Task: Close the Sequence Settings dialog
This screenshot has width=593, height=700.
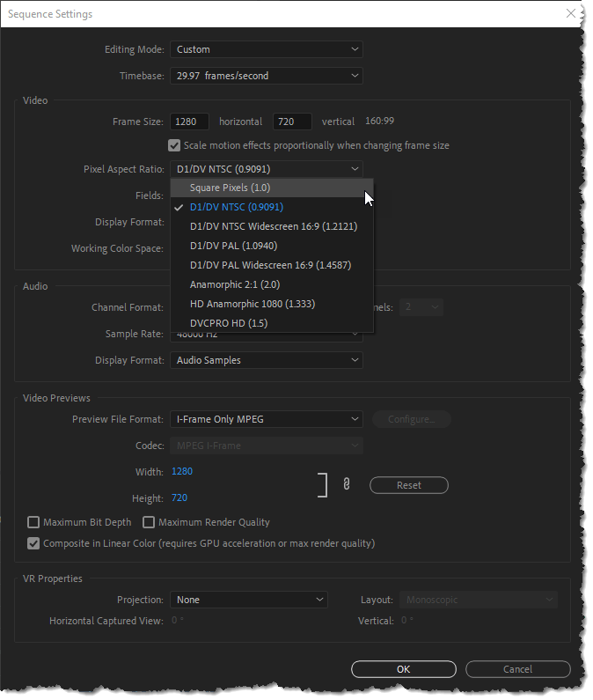Action: click(x=571, y=14)
